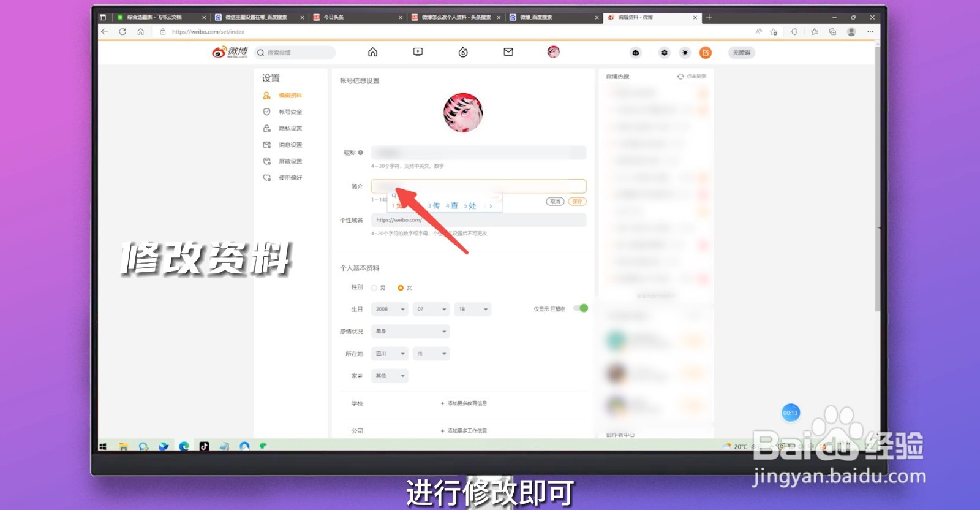The height and width of the screenshot is (510, 980).
Task: Click the game controller icon in header
Action: [x=636, y=53]
